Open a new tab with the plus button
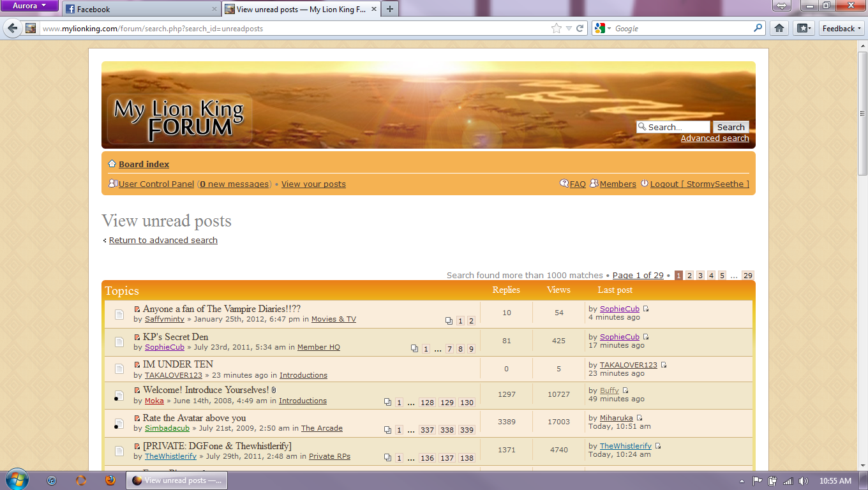Image resolution: width=868 pixels, height=490 pixels. [389, 9]
